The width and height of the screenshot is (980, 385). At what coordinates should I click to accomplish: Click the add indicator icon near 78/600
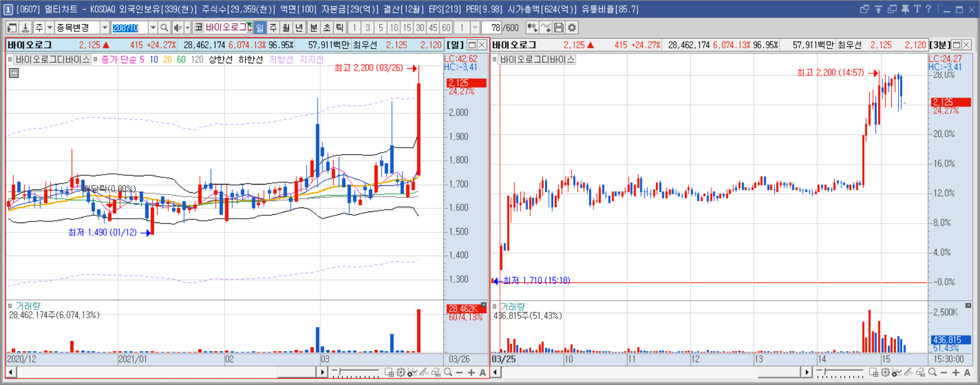(x=532, y=28)
